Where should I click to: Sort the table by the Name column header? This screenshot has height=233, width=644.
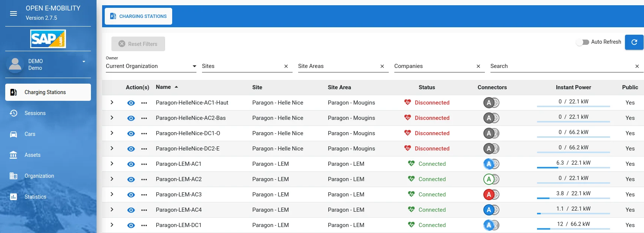(x=163, y=87)
